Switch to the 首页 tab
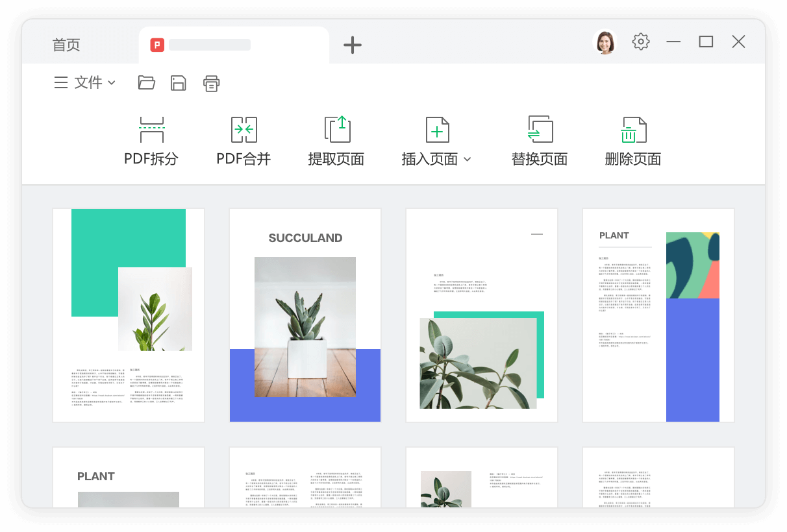The height and width of the screenshot is (532, 787). click(x=66, y=45)
